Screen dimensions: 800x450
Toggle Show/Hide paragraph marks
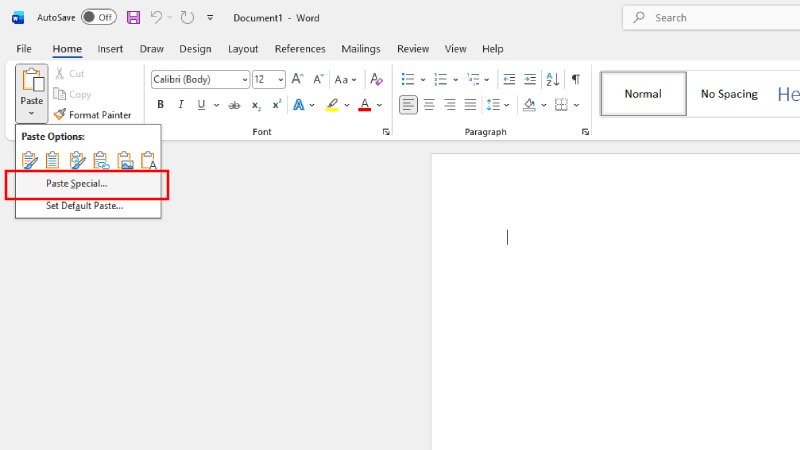point(575,80)
